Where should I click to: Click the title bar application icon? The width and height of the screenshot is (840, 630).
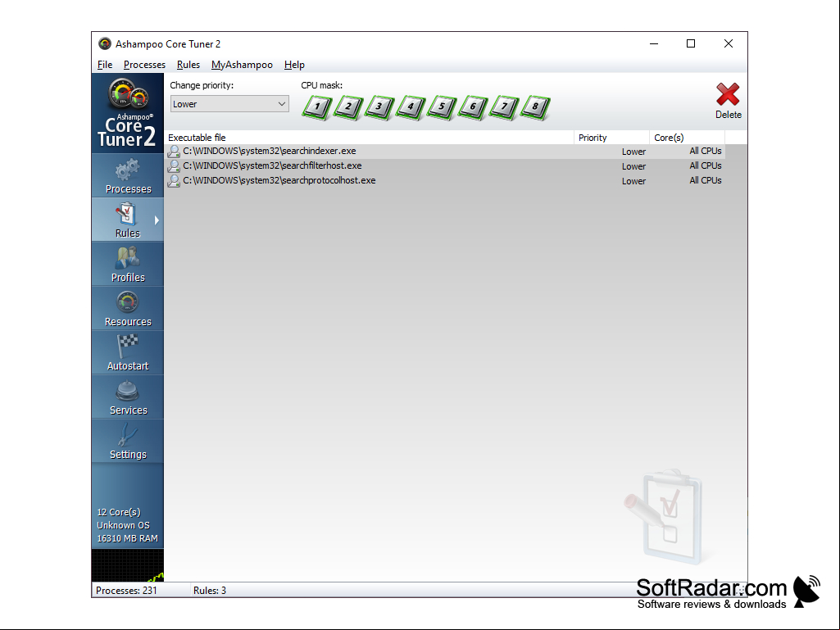pos(104,44)
